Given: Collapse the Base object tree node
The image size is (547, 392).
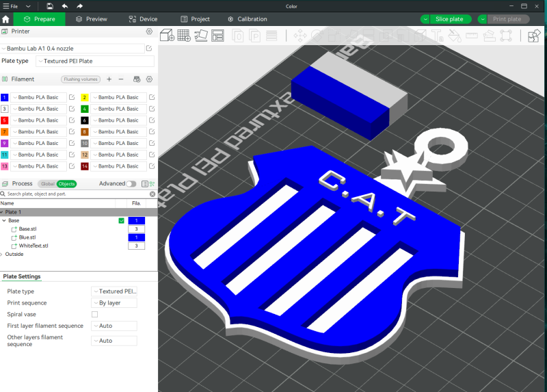Looking at the screenshot, I should click(3, 220).
